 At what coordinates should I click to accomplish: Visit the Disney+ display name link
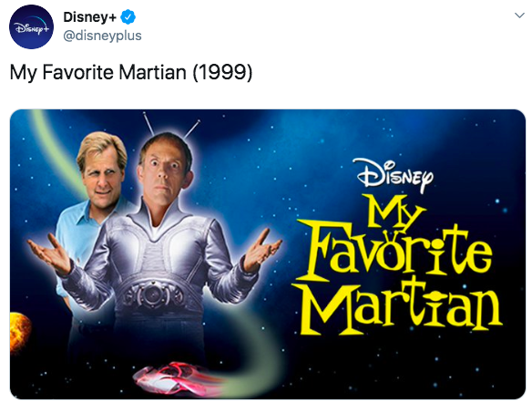(x=89, y=17)
